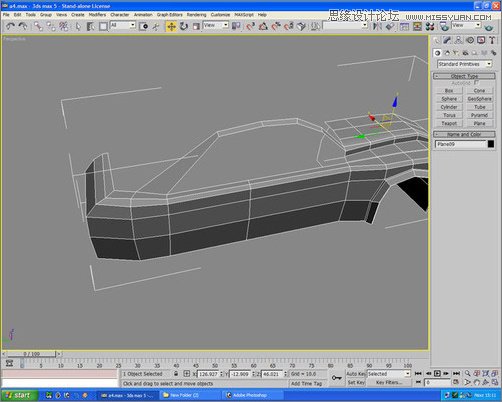Click the Sphere primitive button

tap(449, 99)
